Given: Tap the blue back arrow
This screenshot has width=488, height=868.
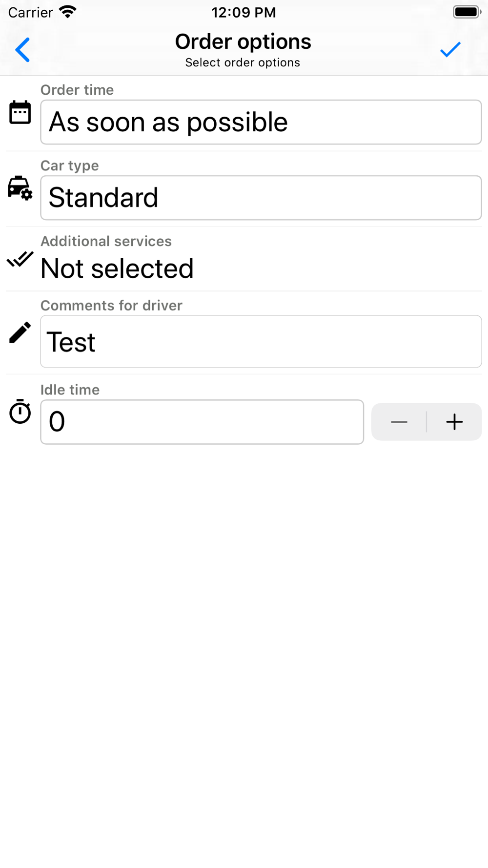Looking at the screenshot, I should coord(22,50).
